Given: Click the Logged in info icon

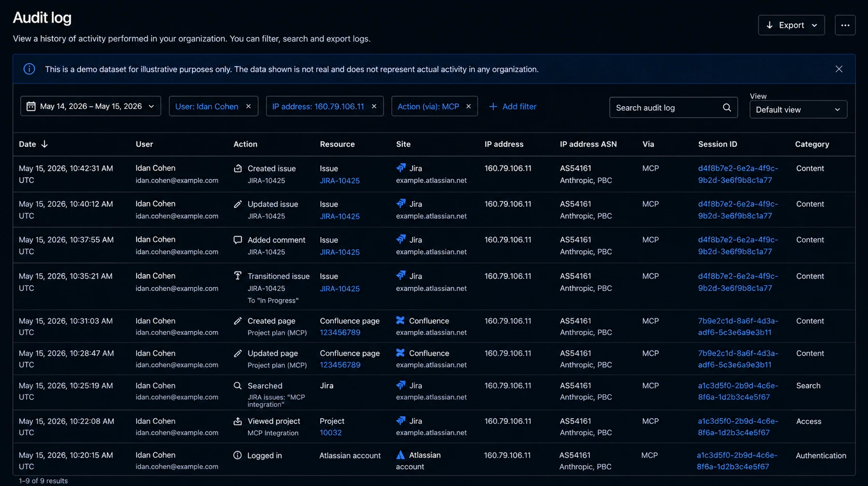Looking at the screenshot, I should click(238, 455).
